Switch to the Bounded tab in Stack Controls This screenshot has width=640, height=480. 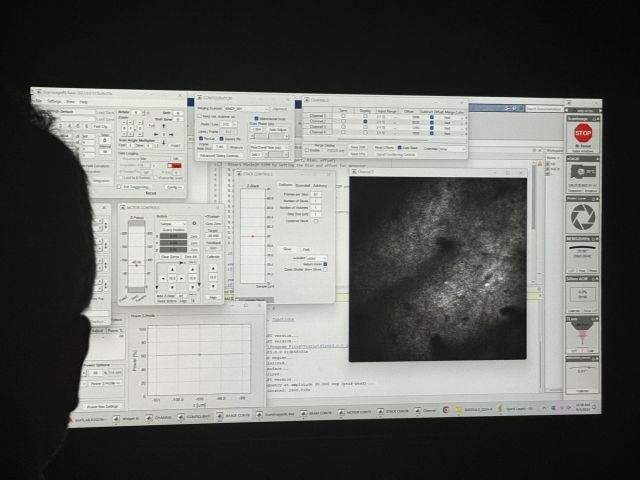tap(305, 185)
